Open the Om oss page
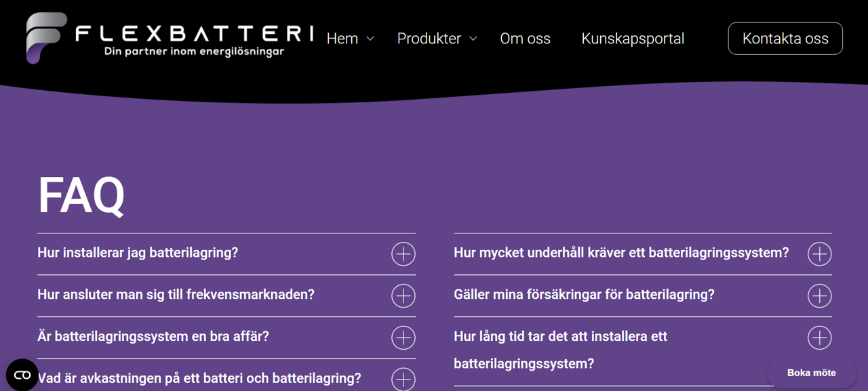Image resolution: width=868 pixels, height=391 pixels. point(526,39)
